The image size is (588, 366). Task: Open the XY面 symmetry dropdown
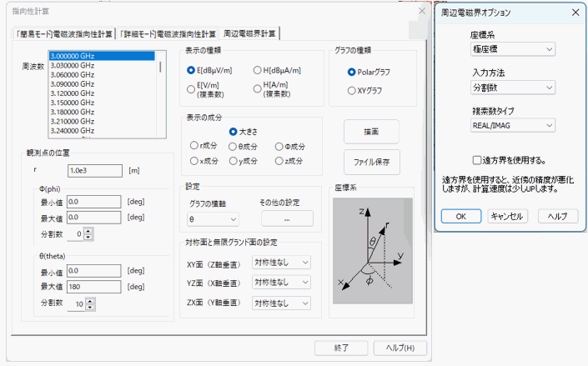281,262
